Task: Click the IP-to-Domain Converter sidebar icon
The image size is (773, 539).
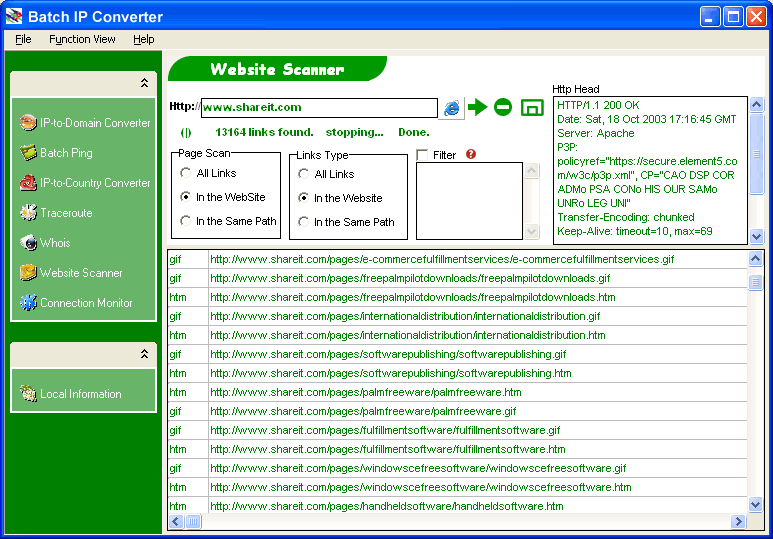Action: click(28, 122)
